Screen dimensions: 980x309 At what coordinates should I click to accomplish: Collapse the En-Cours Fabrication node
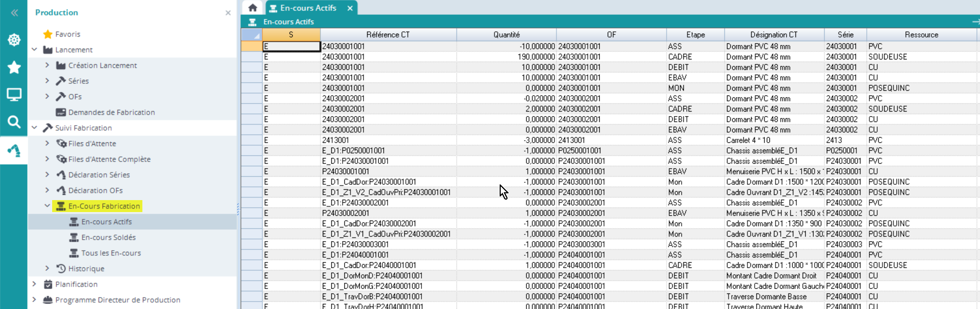point(47,206)
